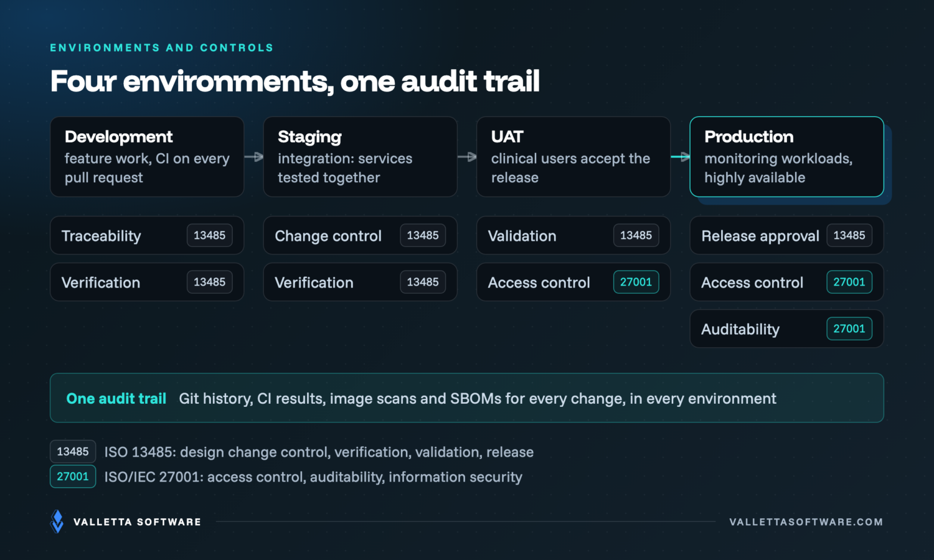
Task: Click the arrow from Staging to UAT
Action: pos(467,157)
